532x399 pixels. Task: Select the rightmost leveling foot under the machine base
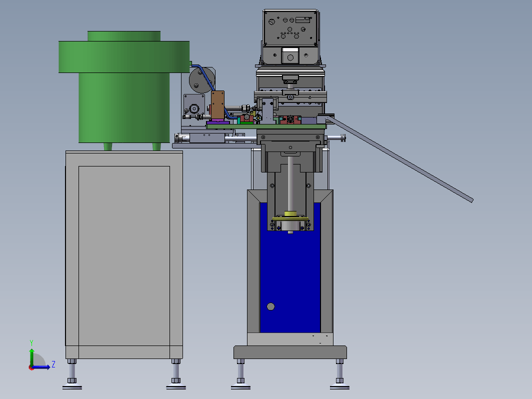[x=339, y=374]
